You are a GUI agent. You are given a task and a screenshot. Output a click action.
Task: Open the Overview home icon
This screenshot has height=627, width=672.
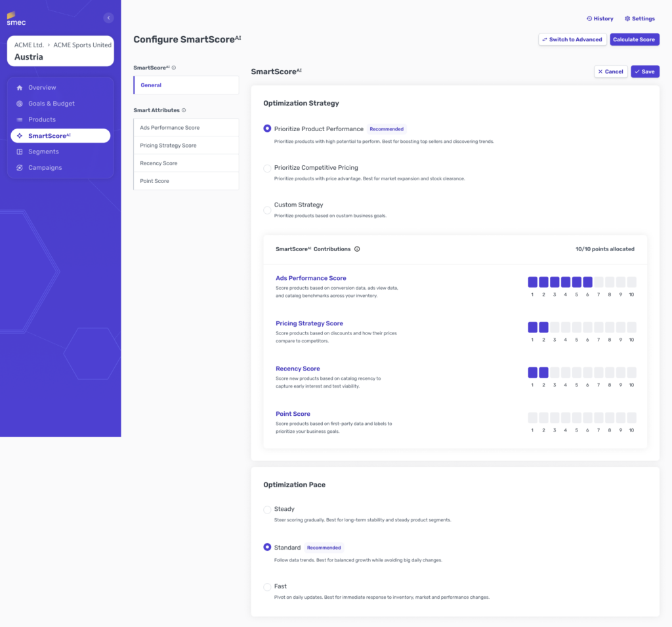click(19, 87)
